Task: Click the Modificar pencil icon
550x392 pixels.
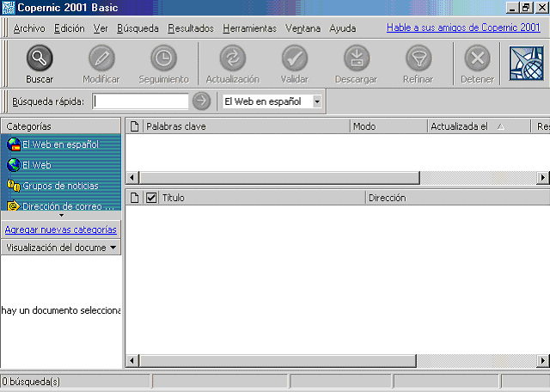Action: [x=101, y=58]
